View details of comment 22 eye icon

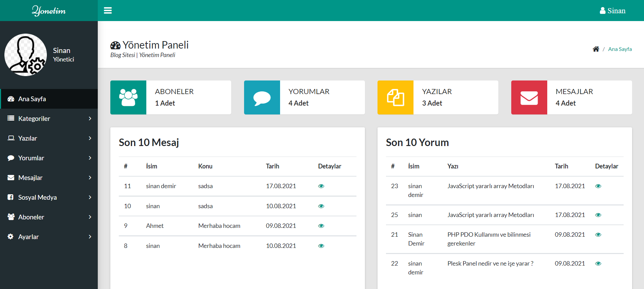(x=598, y=264)
